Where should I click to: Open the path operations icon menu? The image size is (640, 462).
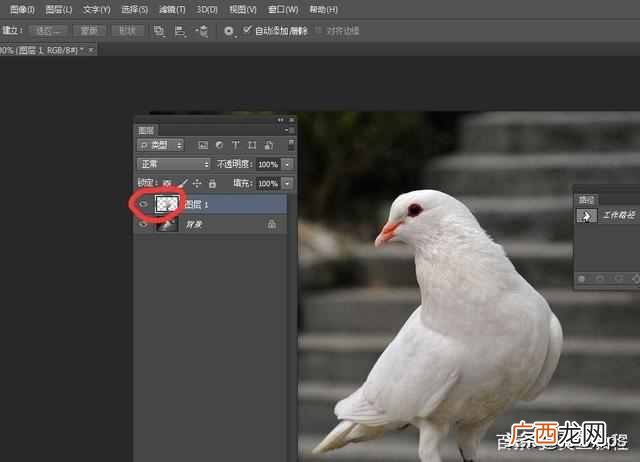(159, 31)
